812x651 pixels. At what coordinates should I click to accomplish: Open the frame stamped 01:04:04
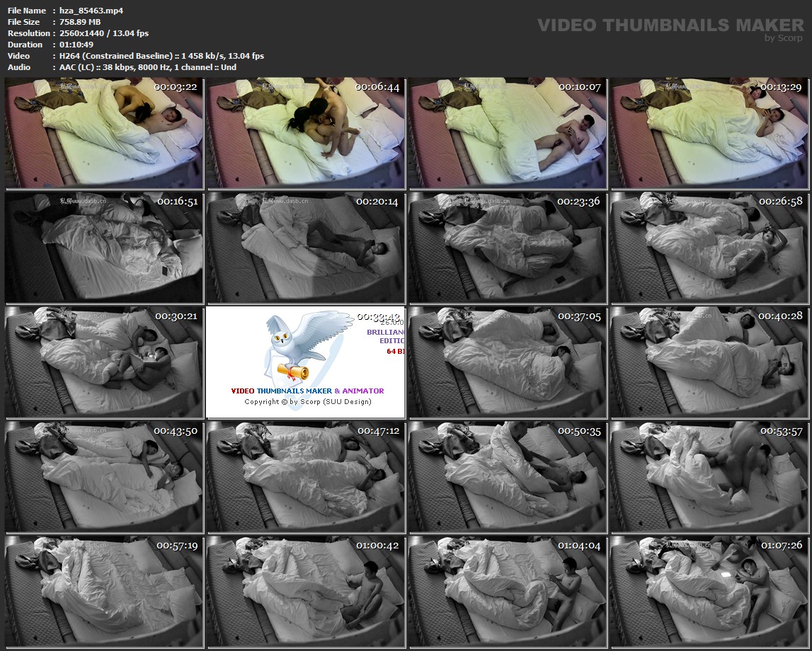click(508, 592)
